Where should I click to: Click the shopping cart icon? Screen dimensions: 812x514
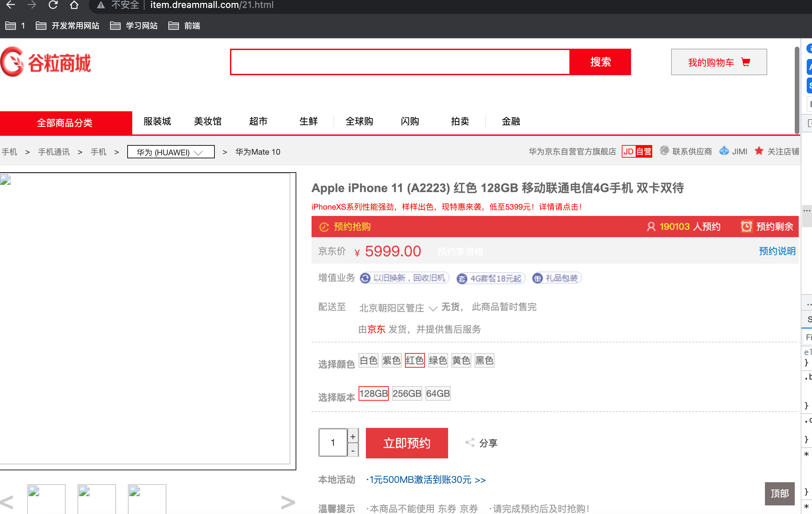746,62
